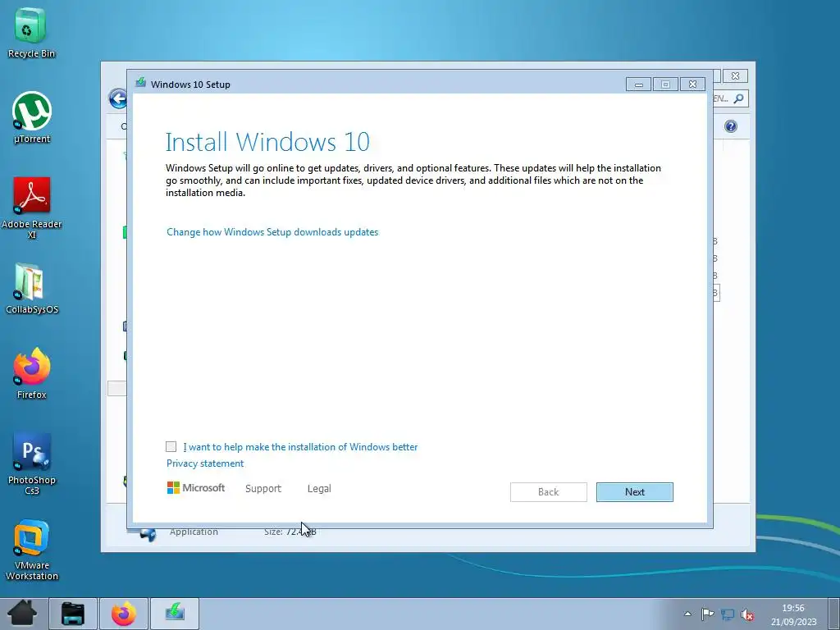Select the CollabSysOS desktop icon
Screen dimensions: 840x630
pos(32,289)
